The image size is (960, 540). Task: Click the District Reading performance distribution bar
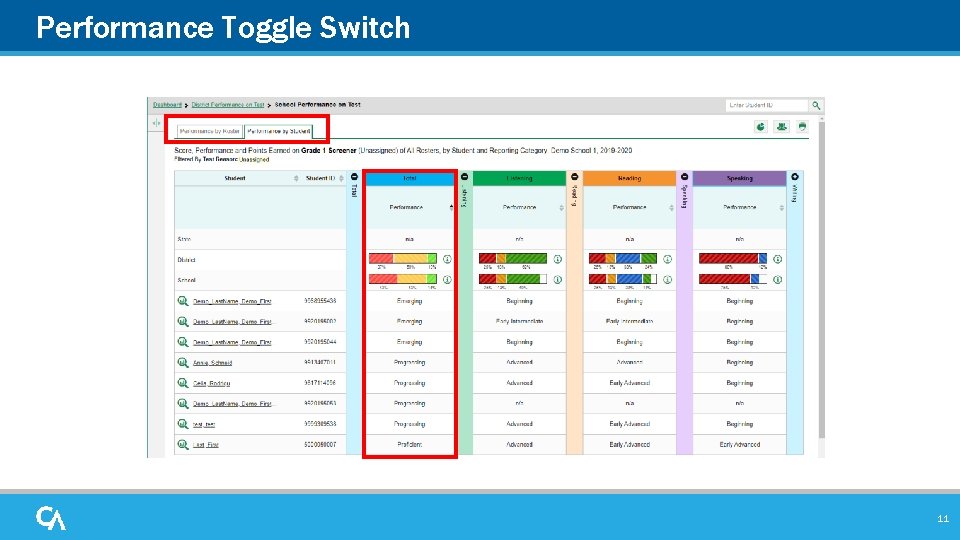(623, 258)
